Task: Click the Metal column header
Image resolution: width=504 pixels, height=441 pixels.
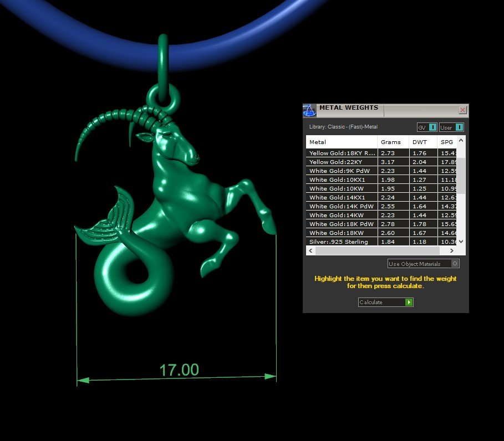Action: pos(342,142)
